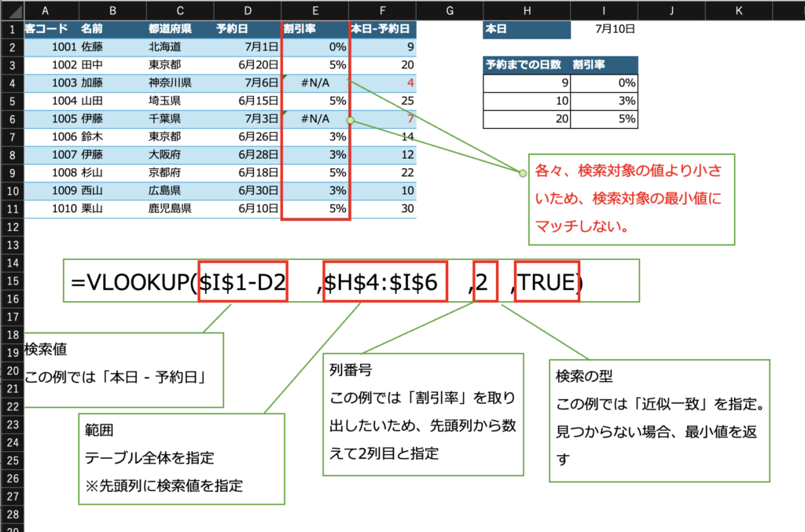Click row 13 header number
Viewport: 805px width, 532px height.
click(11, 245)
